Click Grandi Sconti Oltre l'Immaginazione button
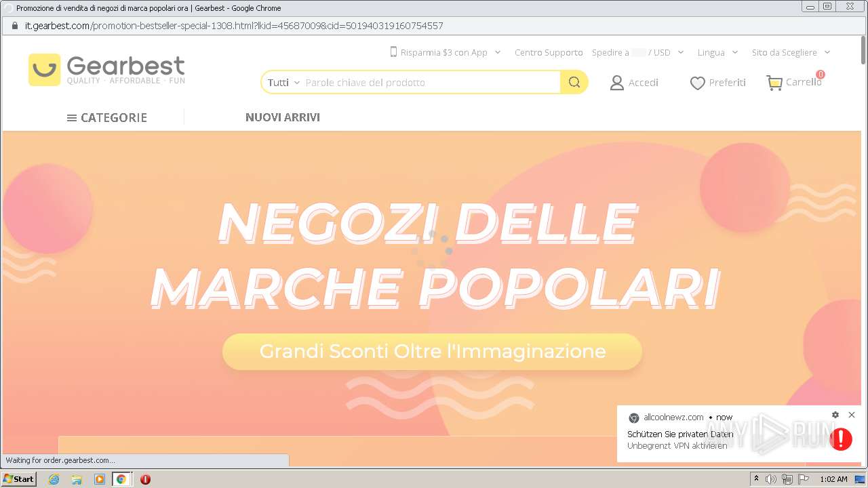The height and width of the screenshot is (488, 868). tap(432, 352)
